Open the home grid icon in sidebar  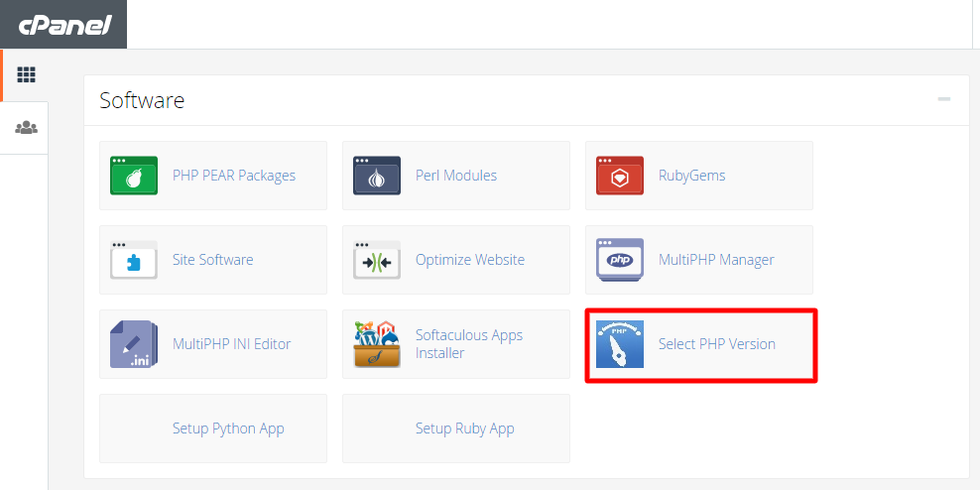[x=26, y=75]
